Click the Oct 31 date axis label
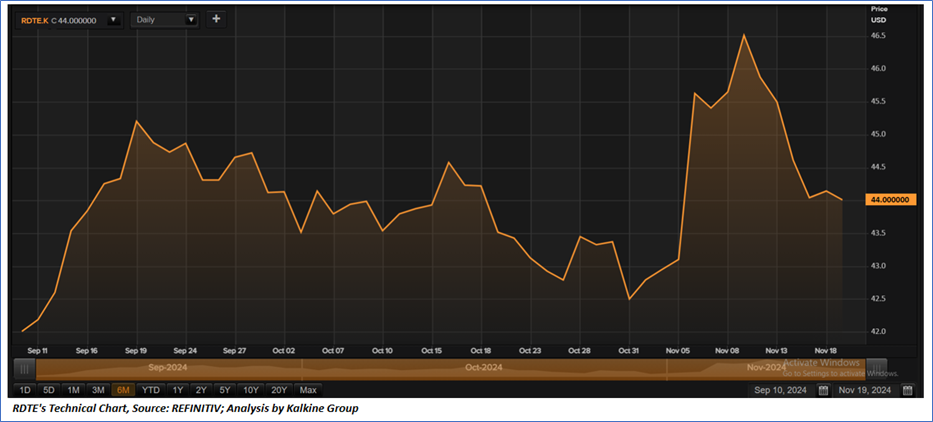 tap(629, 351)
